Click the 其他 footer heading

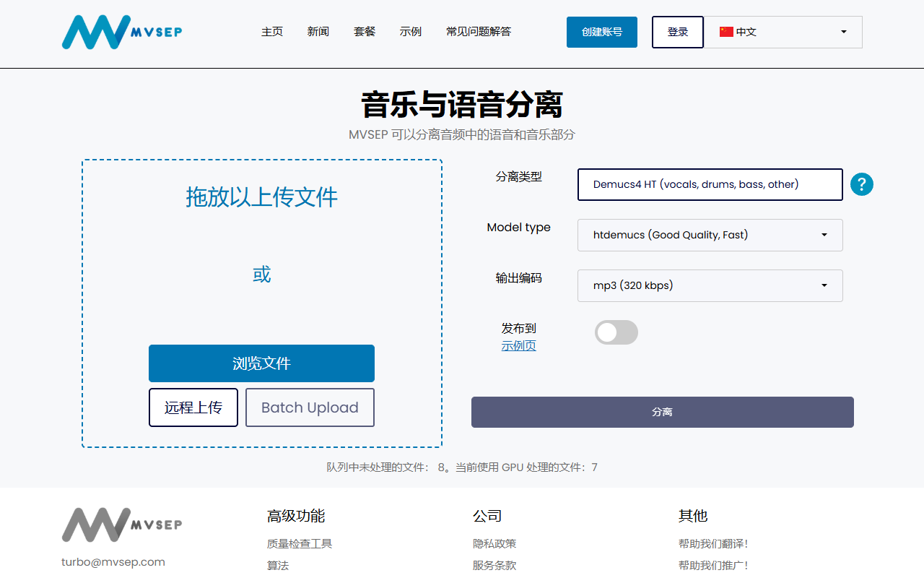click(x=693, y=516)
